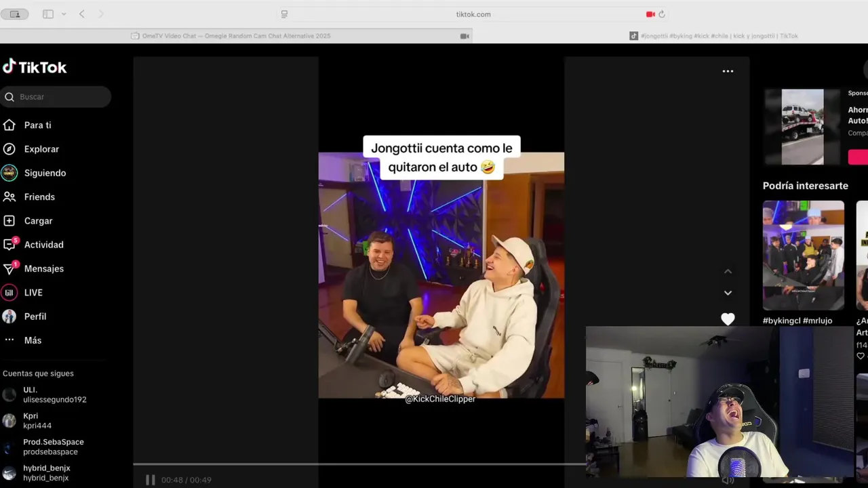Go to the next video arrow
The height and width of the screenshot is (488, 868).
point(728,293)
